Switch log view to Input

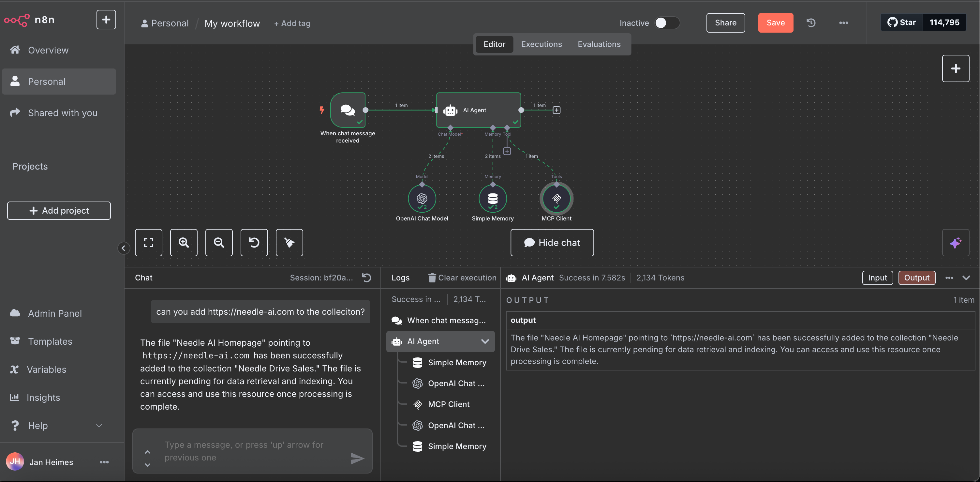(x=877, y=278)
